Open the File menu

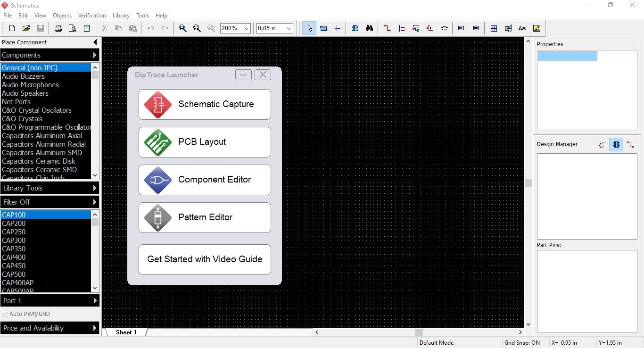pyautogui.click(x=8, y=16)
